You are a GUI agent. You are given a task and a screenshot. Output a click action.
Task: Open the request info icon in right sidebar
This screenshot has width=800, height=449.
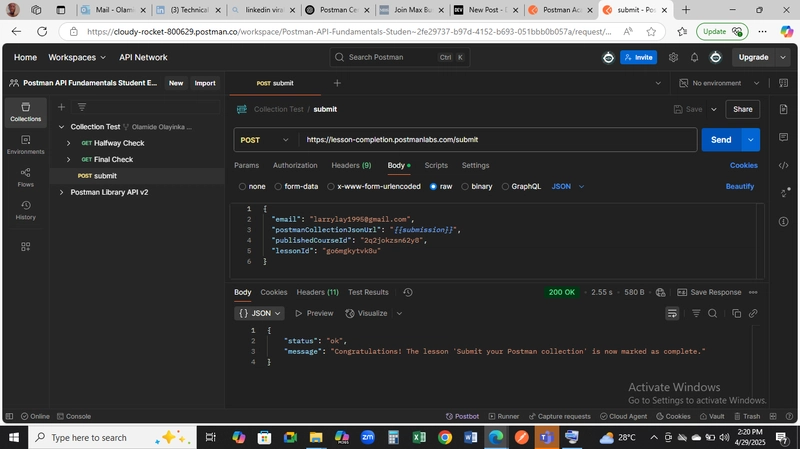pyautogui.click(x=784, y=221)
